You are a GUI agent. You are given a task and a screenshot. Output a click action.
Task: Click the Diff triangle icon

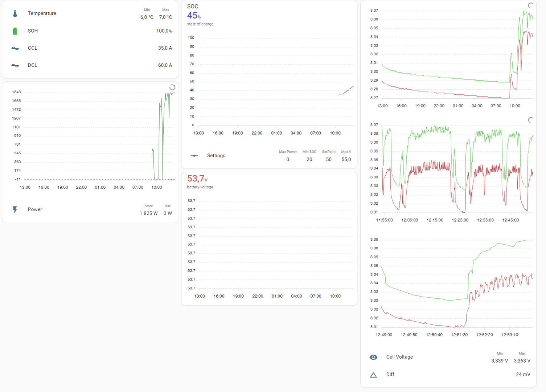pos(373,375)
